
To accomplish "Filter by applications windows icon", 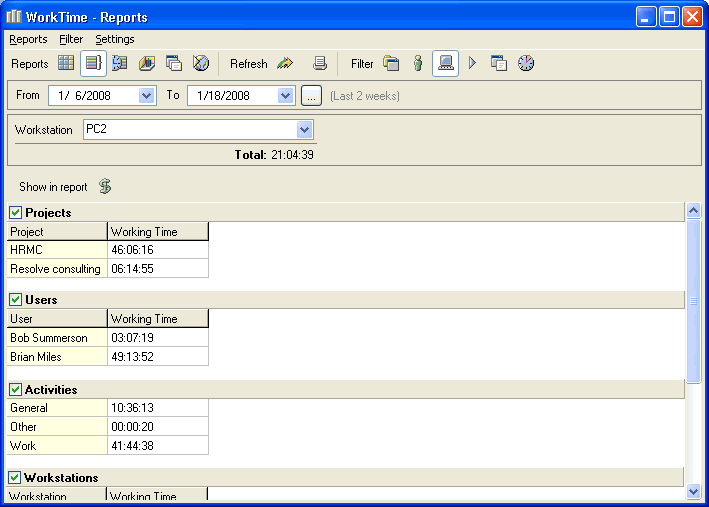I will click(x=499, y=63).
